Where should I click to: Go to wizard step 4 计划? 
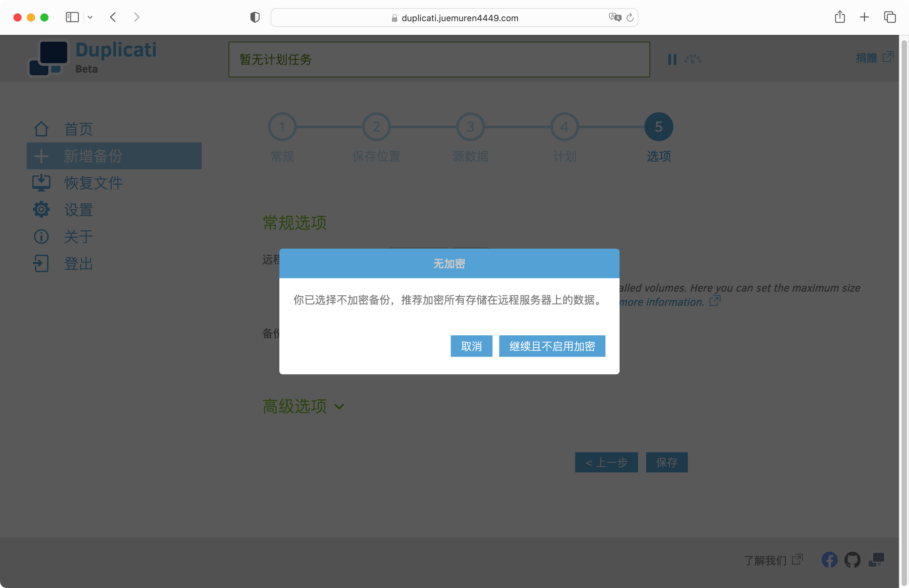(x=564, y=127)
